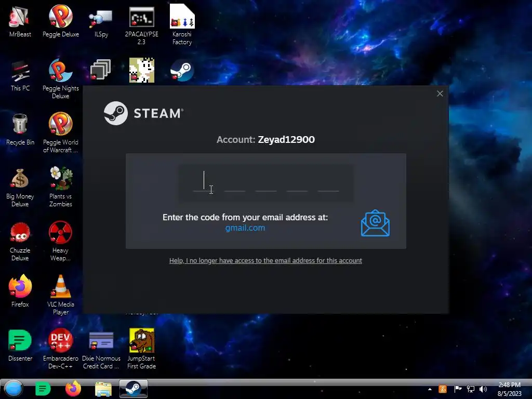Select the Recycle Bin icon
Viewport: 532px width, 399px height.
(20, 130)
